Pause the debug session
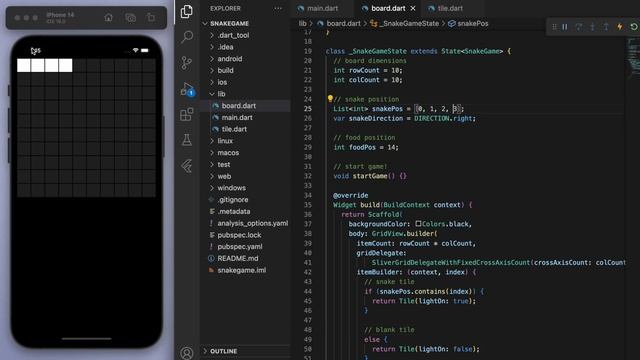This screenshot has height=360, width=640. tap(565, 27)
